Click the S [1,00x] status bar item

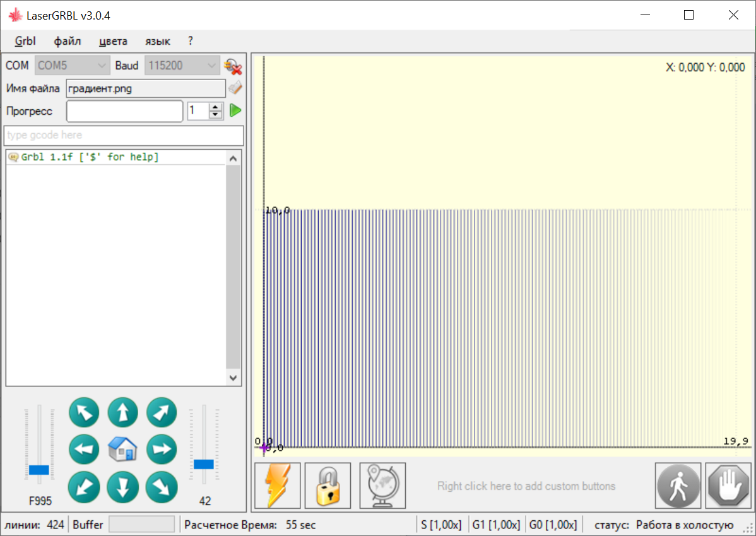pyautogui.click(x=441, y=524)
